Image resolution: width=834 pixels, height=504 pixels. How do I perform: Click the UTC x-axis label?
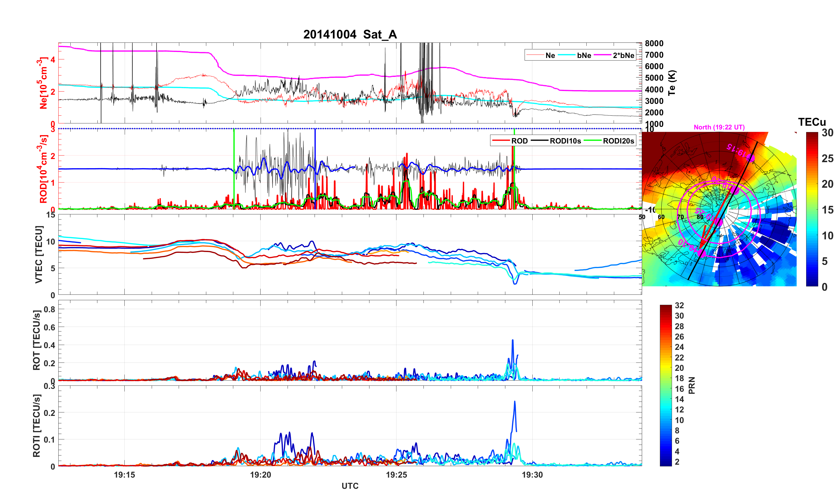pyautogui.click(x=350, y=486)
